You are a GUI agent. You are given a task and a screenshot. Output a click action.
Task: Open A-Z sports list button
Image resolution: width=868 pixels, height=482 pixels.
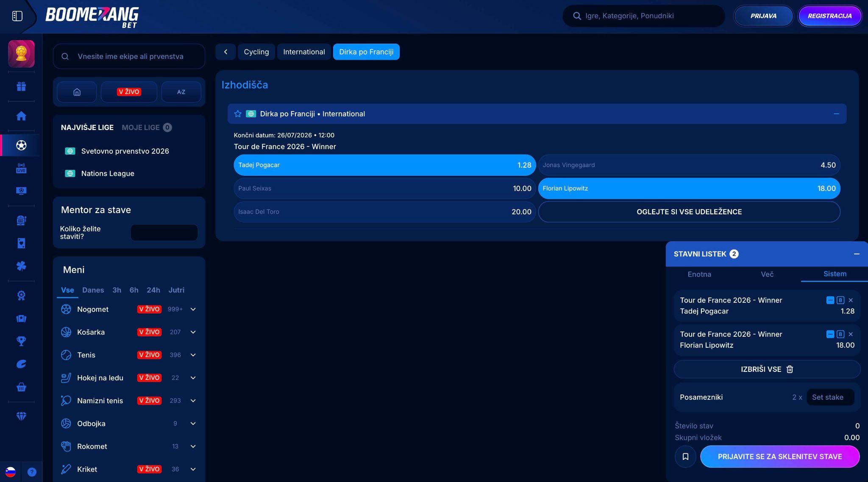[181, 92]
